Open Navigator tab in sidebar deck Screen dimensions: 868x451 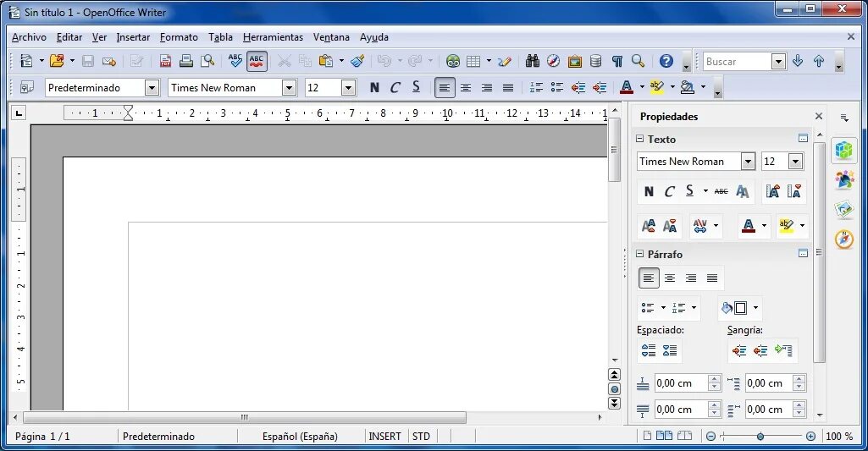(x=844, y=239)
